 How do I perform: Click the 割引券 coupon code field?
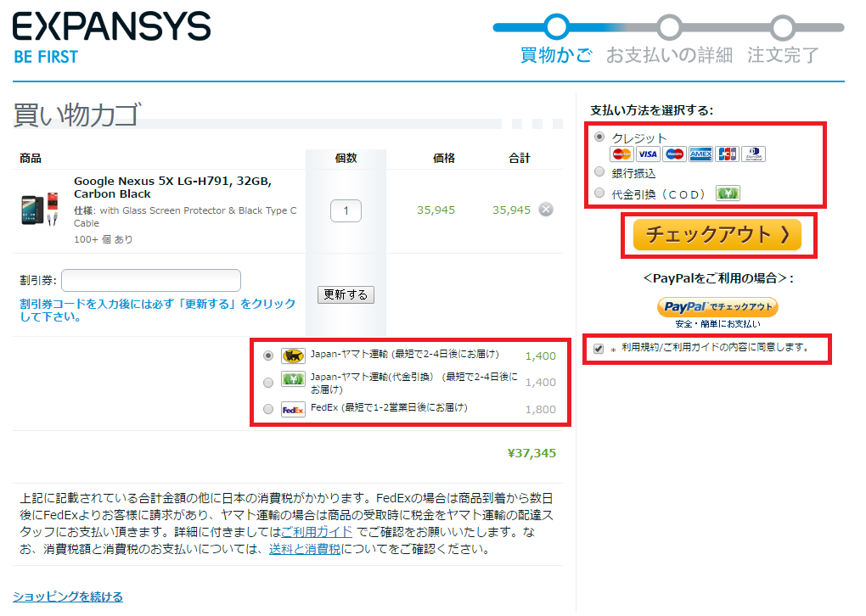[x=151, y=280]
